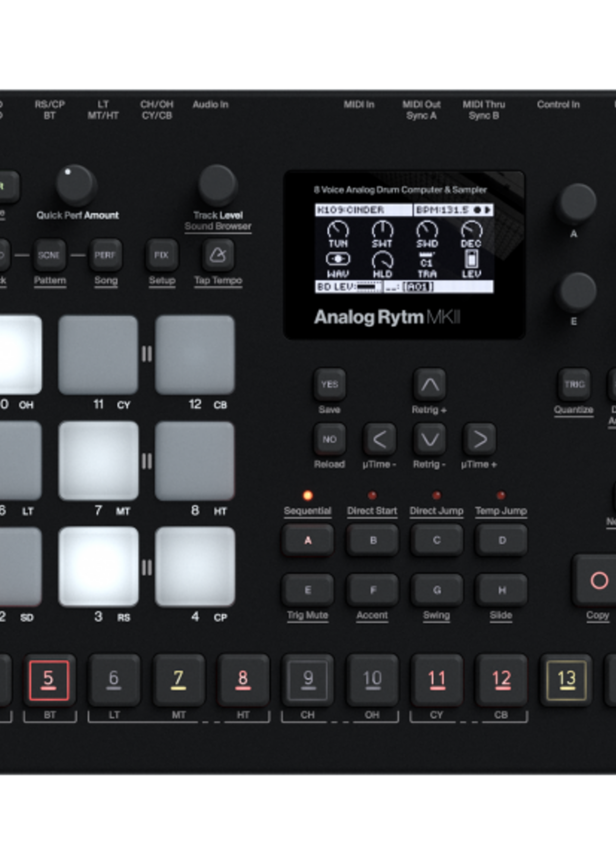Toggle sequencer step 5 BT

49,680
